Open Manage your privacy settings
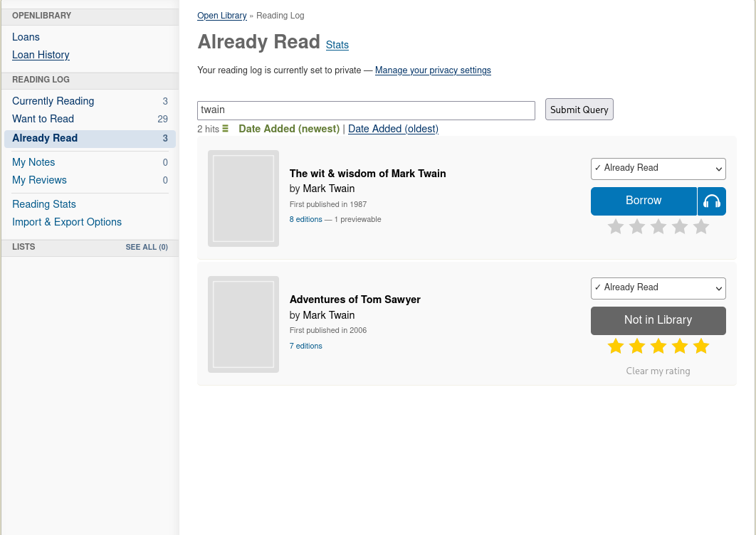Screen dimensions: 756x535 (x=433, y=70)
